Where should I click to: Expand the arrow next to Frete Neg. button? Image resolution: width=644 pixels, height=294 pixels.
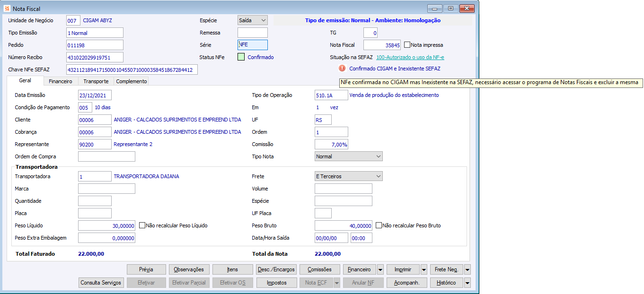[468, 269]
